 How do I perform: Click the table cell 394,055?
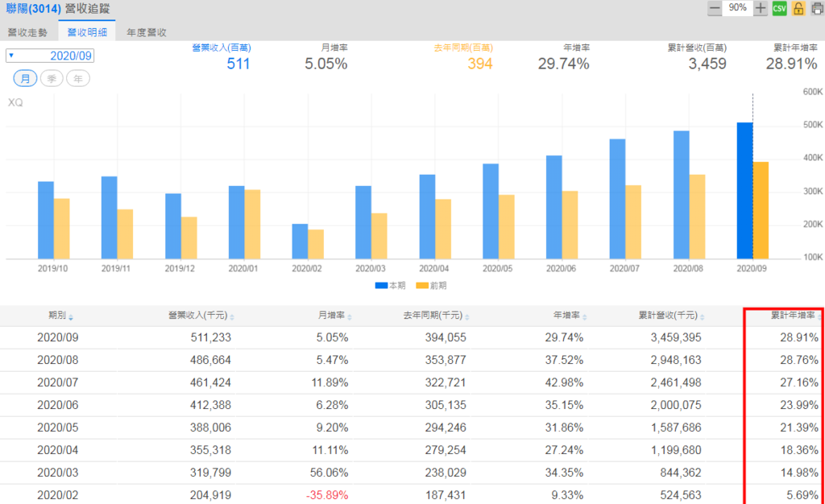446,337
